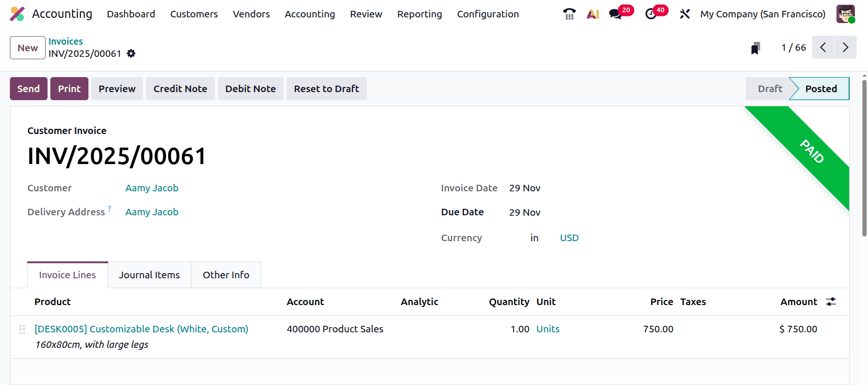Click the Quantity column header
The width and height of the screenshot is (868, 385).
click(x=509, y=302)
